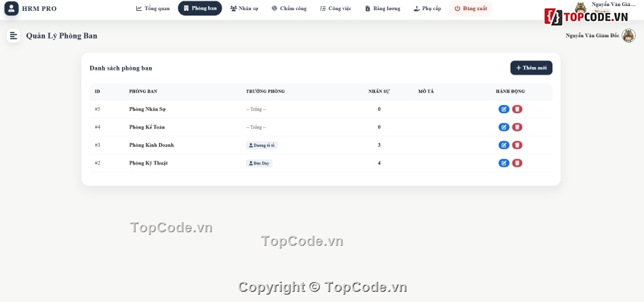The image size is (644, 302).
Task: Delete Phòng Kinh Doanh with red trash icon
Action: click(x=517, y=146)
